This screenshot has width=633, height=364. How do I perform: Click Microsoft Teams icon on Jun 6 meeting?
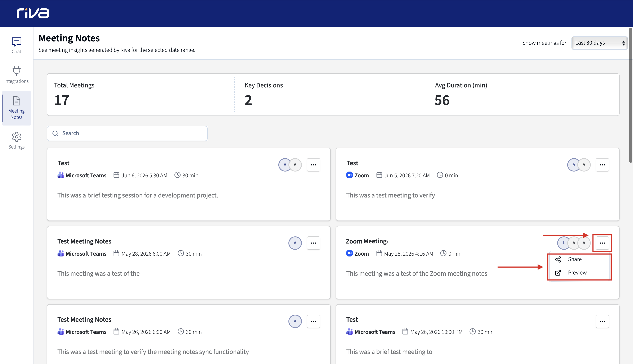pos(60,175)
